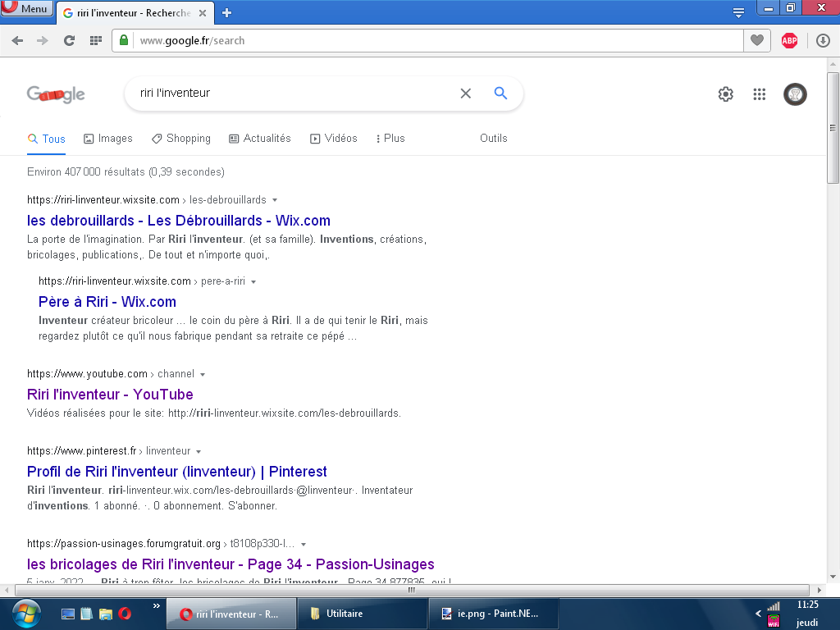Screen dimensions: 840x630
Task: Expand dropdown next to passion-usinages URL
Action: pos(304,545)
